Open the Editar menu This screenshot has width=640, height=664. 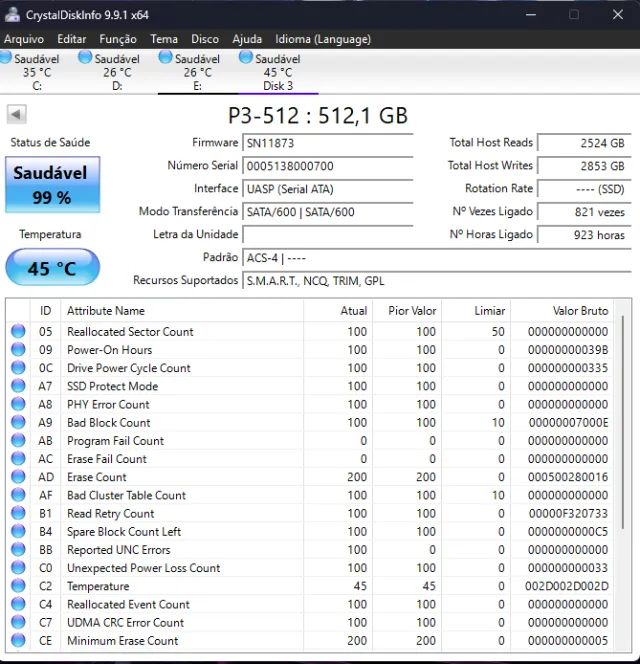coord(72,39)
